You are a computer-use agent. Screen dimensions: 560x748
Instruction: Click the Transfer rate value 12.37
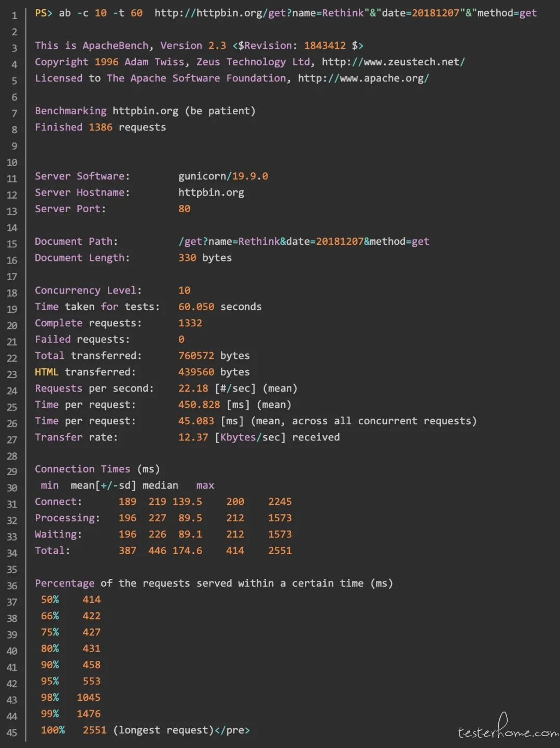click(193, 437)
